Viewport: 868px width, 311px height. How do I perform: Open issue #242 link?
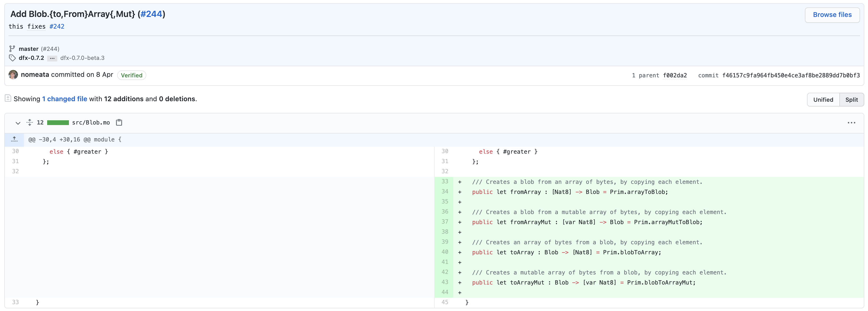57,26
